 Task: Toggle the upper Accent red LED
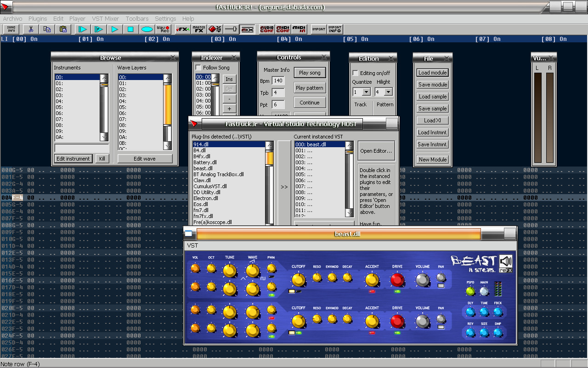372,291
